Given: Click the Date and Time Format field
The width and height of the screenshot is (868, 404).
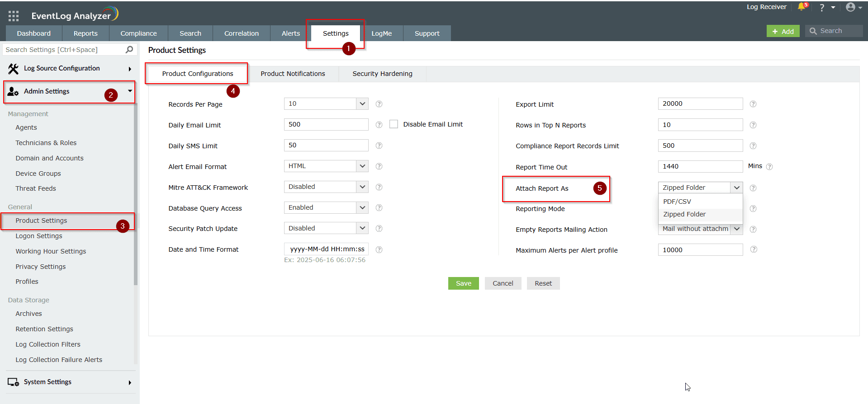Looking at the screenshot, I should pos(326,249).
